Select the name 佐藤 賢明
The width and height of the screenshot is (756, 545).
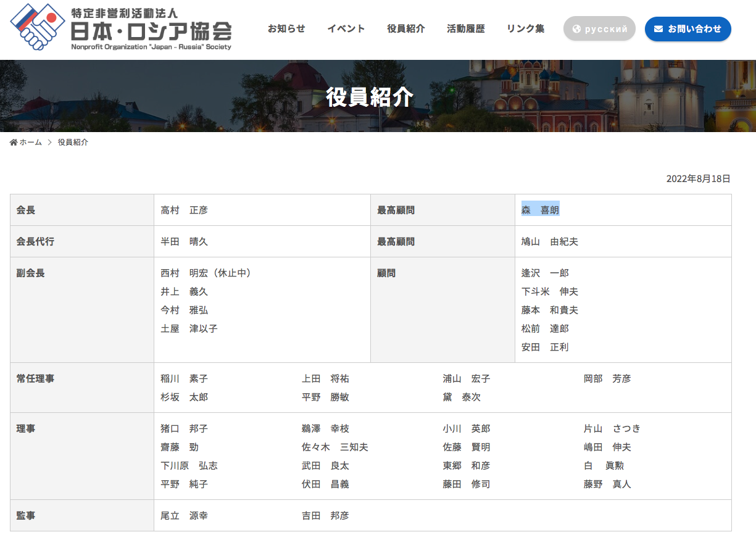click(467, 447)
